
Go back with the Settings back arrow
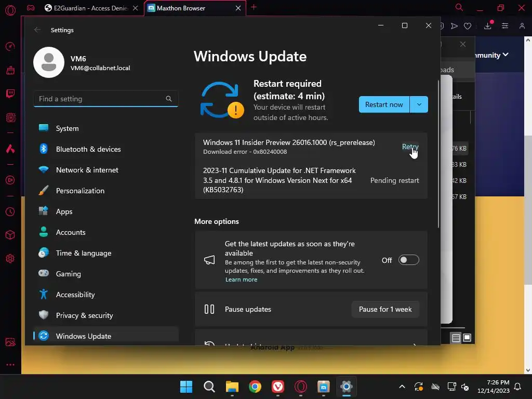[37, 30]
